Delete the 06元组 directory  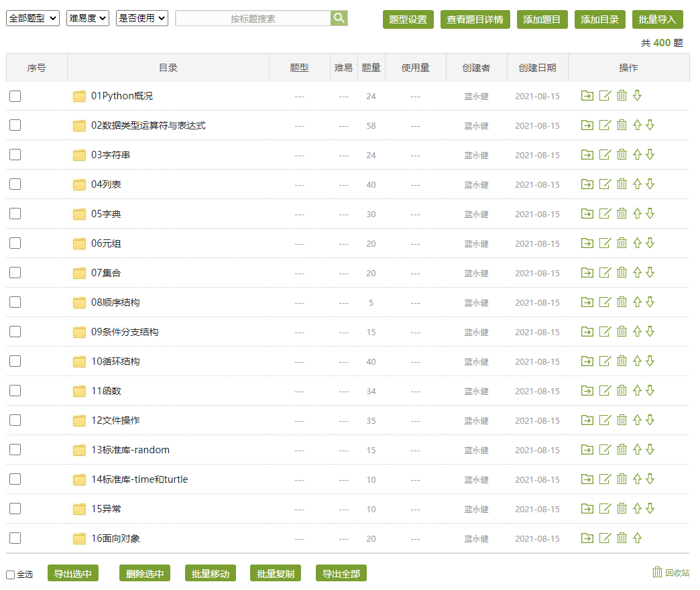(622, 243)
